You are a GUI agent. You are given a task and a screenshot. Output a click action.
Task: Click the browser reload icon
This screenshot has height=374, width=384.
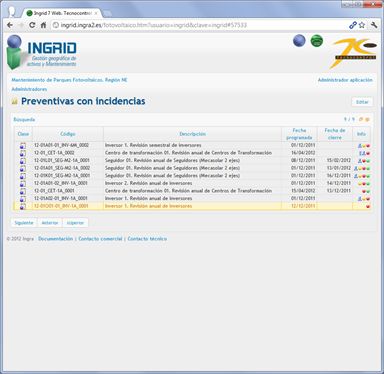pos(32,25)
